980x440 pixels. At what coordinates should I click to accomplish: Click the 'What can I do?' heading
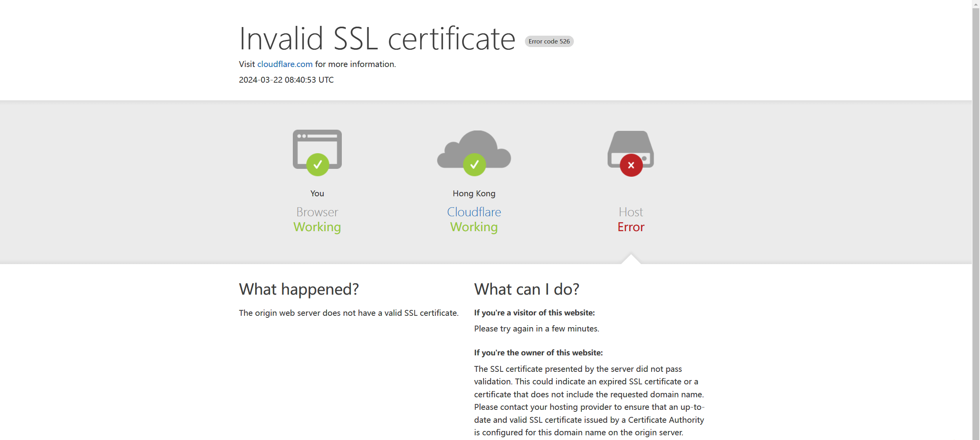point(526,289)
